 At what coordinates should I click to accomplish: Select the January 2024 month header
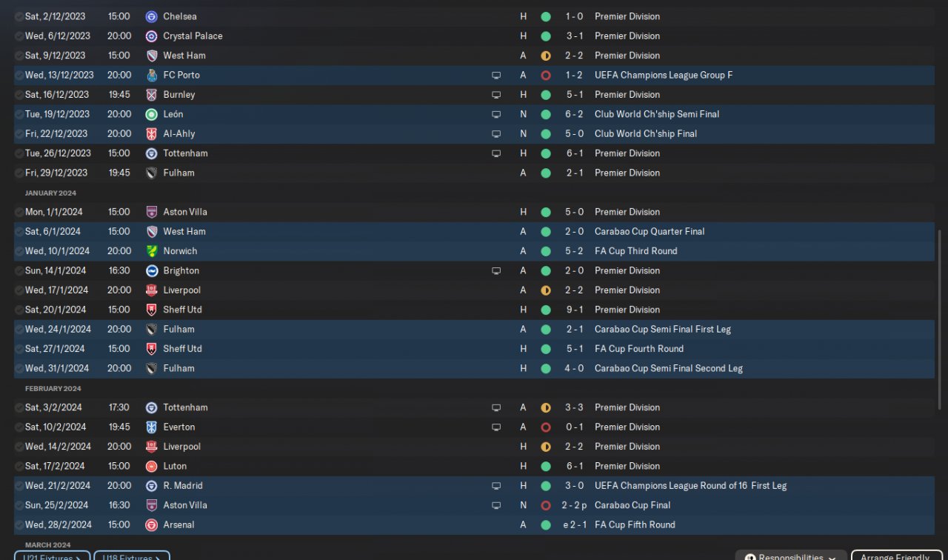point(50,193)
